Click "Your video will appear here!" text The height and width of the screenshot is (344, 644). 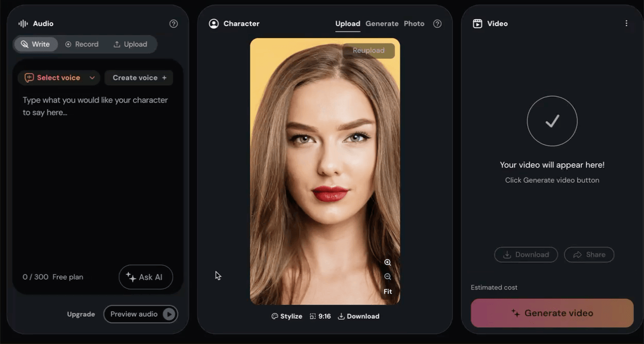tap(552, 165)
